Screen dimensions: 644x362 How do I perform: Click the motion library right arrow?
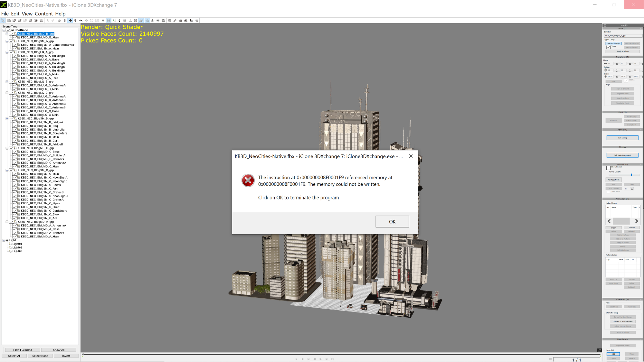click(636, 221)
